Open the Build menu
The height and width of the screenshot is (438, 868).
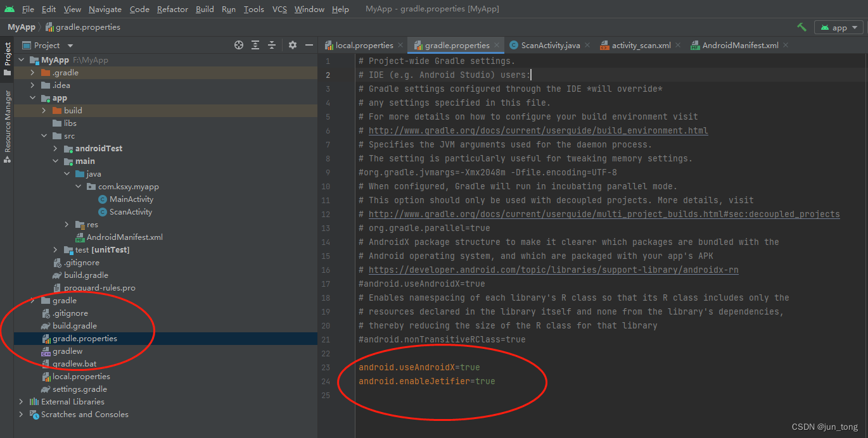[x=205, y=9]
